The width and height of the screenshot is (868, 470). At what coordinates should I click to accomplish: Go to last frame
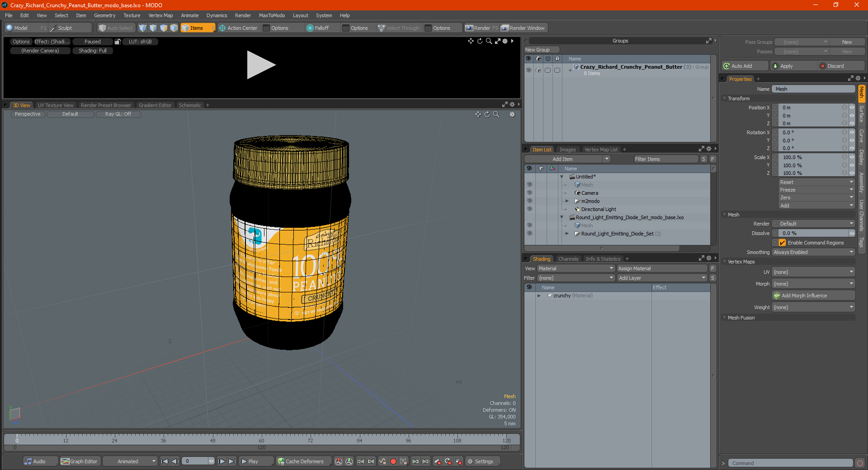pos(232,461)
